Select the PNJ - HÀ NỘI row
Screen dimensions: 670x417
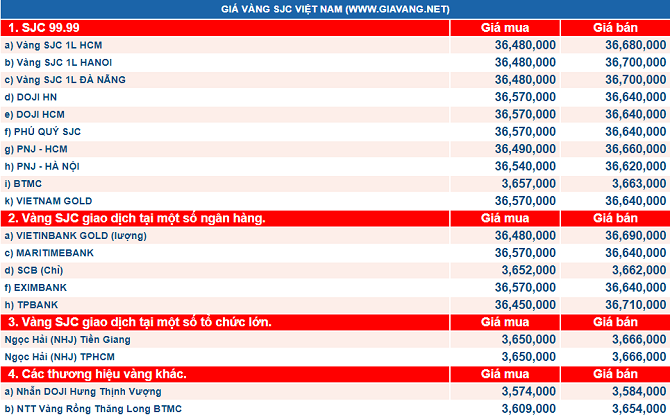coord(335,166)
